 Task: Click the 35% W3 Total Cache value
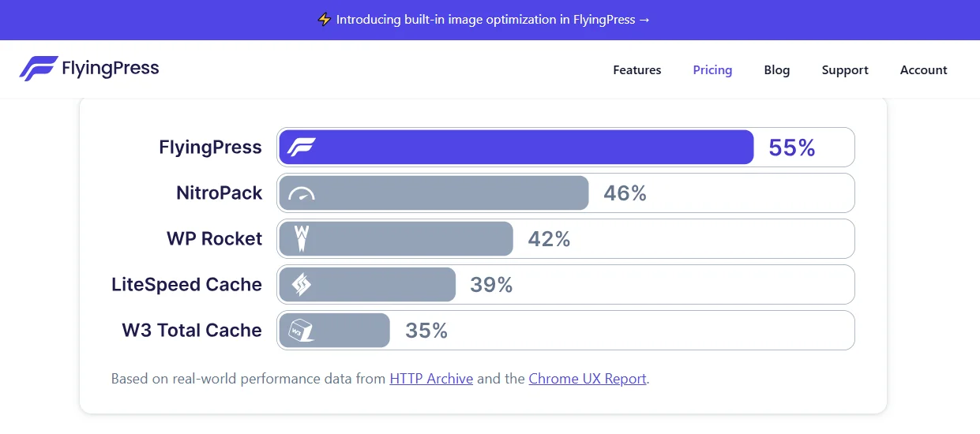pos(426,331)
